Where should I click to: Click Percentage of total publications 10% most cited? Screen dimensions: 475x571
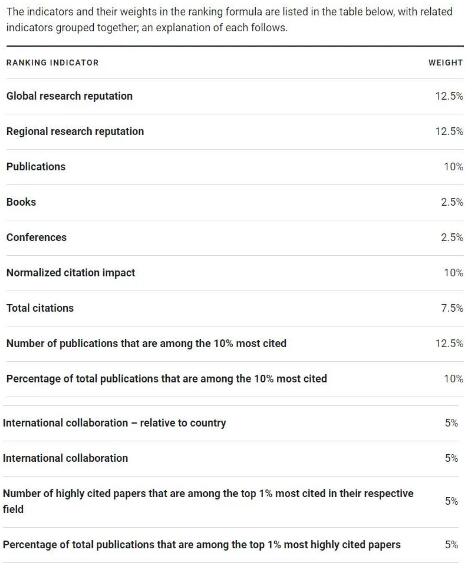[x=166, y=378]
